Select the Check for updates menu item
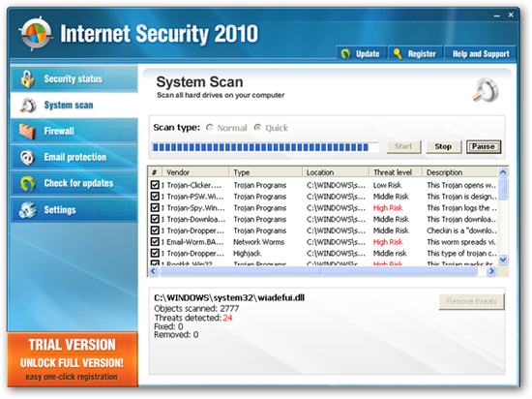The width and height of the screenshot is (532, 399). (x=74, y=183)
